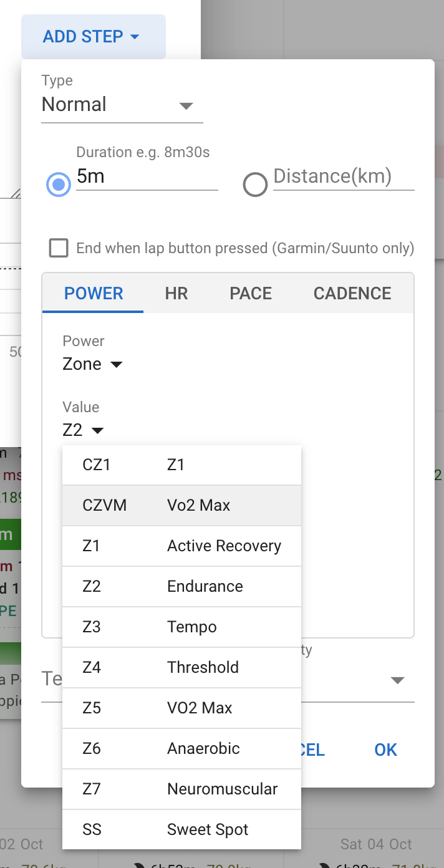This screenshot has width=444, height=868.
Task: Select the POWER tab
Action: tap(94, 294)
